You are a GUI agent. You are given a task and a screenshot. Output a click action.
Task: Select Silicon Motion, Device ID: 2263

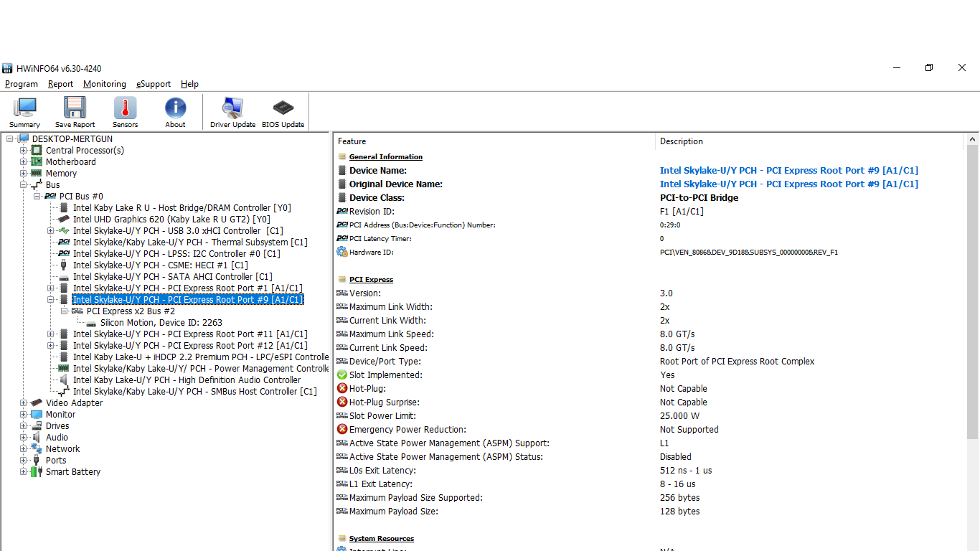pyautogui.click(x=161, y=323)
